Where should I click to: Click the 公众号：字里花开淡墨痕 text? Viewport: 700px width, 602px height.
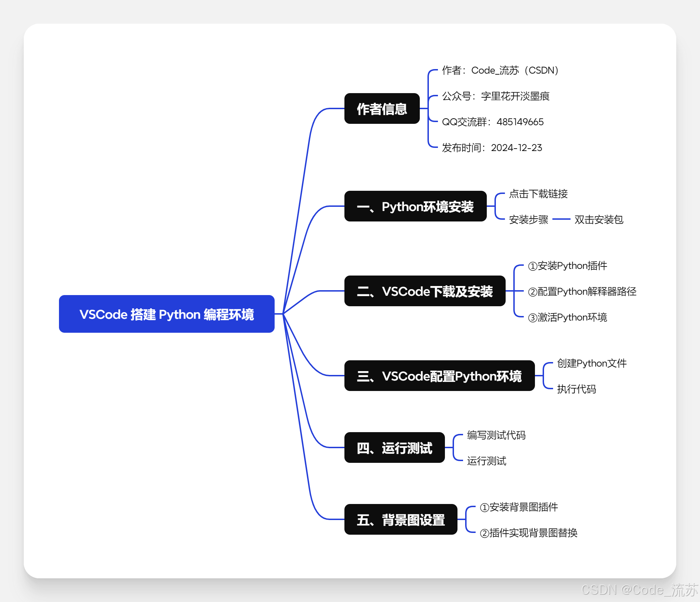[x=496, y=96]
